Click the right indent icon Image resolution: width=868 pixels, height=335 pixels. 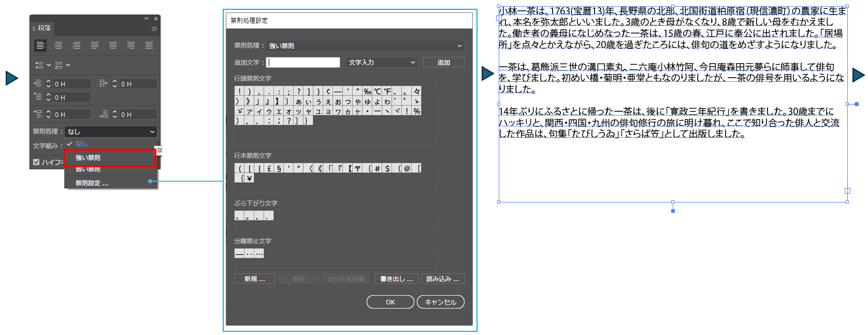click(103, 83)
